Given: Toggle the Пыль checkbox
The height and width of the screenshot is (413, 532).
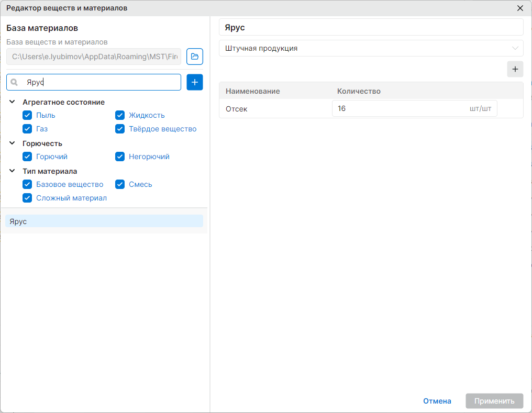Looking at the screenshot, I should [27, 115].
